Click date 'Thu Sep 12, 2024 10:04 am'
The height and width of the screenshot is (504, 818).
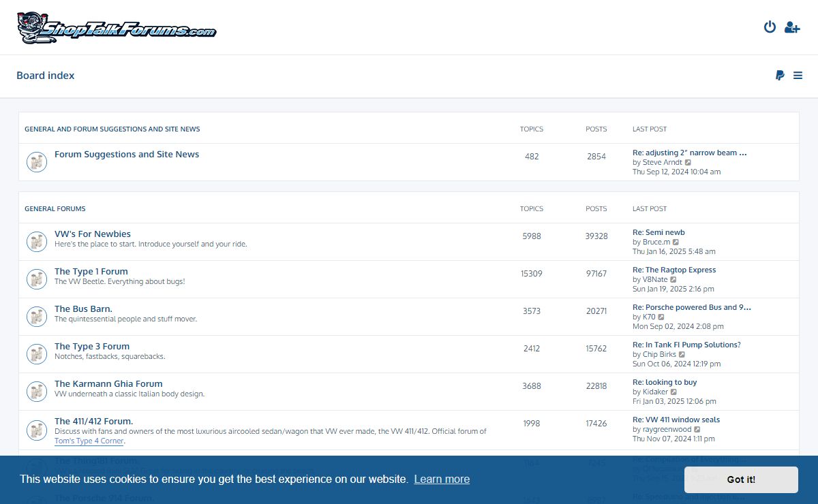coord(676,172)
